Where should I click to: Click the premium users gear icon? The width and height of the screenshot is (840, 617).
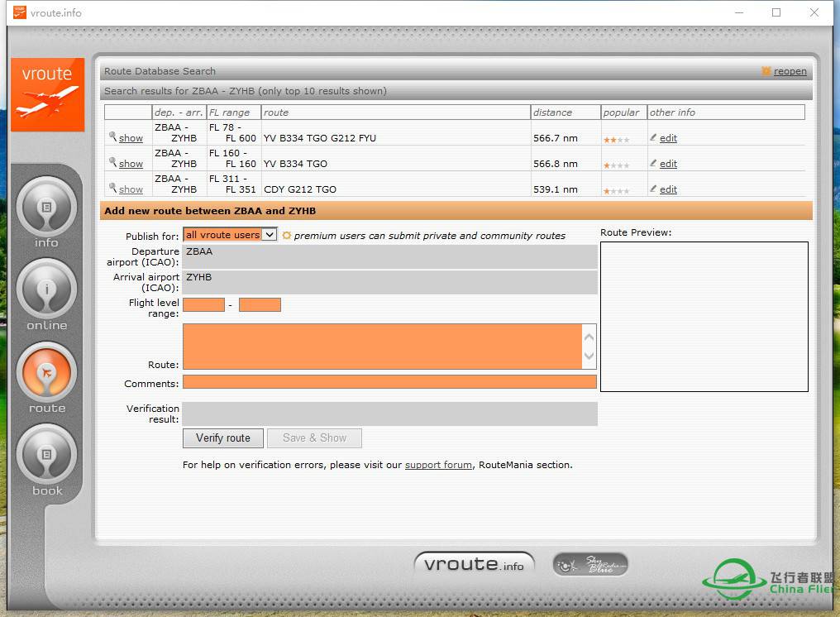click(x=287, y=236)
